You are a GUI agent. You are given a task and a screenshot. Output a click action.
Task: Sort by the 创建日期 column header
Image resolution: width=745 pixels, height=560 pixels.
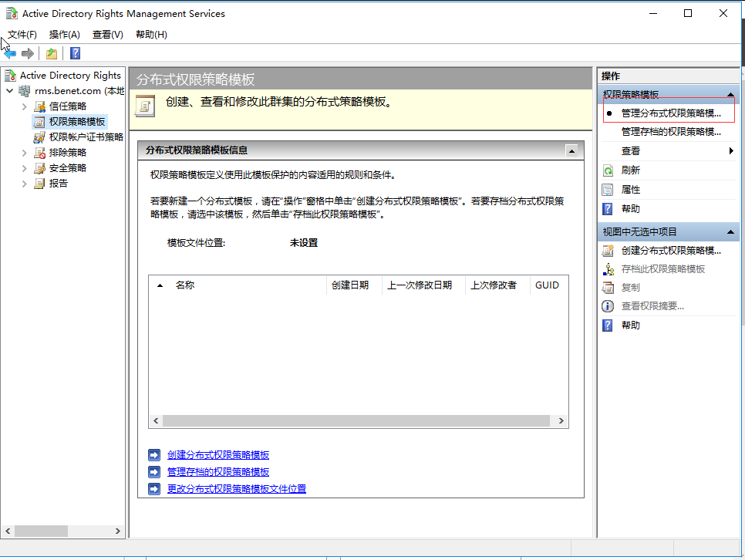(x=354, y=285)
